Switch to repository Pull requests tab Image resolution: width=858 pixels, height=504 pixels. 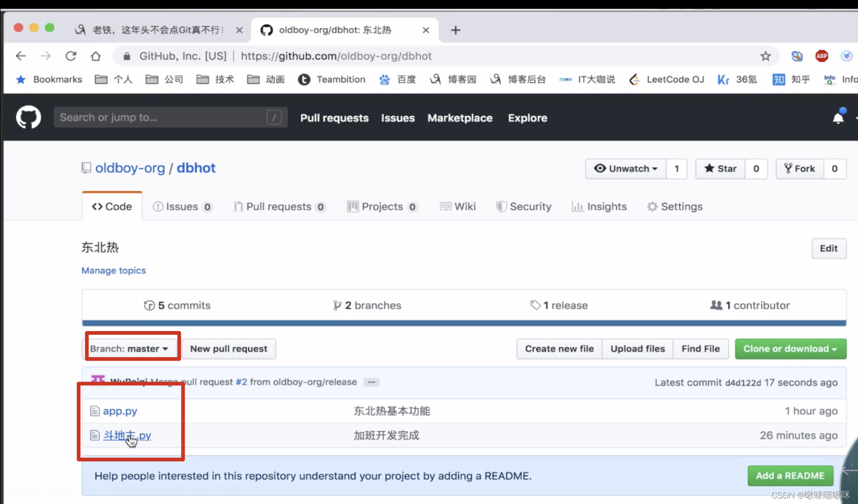(279, 207)
